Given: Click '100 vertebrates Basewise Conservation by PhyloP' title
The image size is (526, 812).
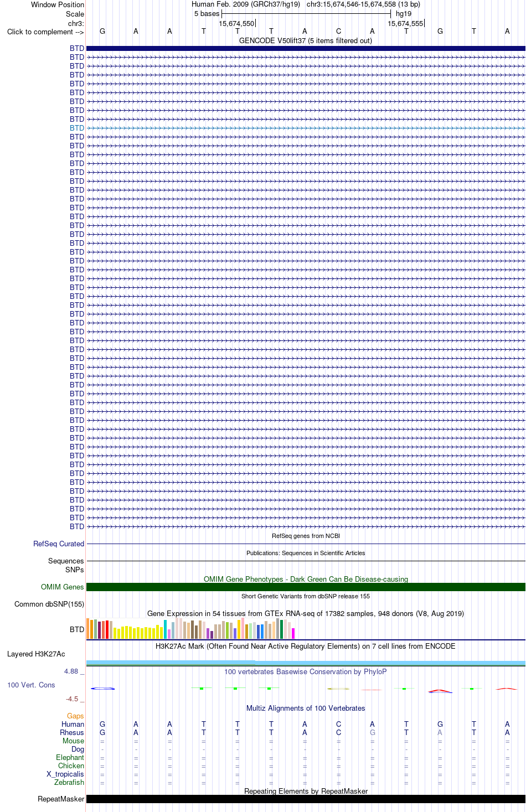Looking at the screenshot, I should click(x=306, y=671).
